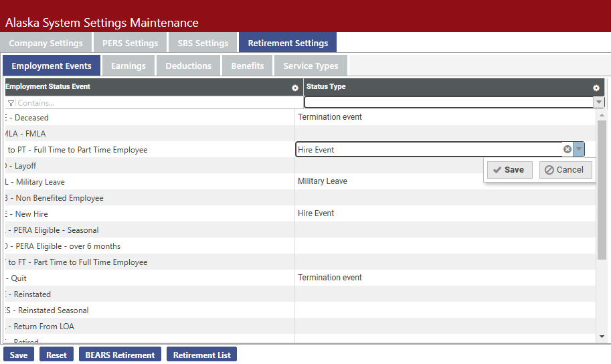
Task: Select the Deceased row
Action: coord(300,117)
